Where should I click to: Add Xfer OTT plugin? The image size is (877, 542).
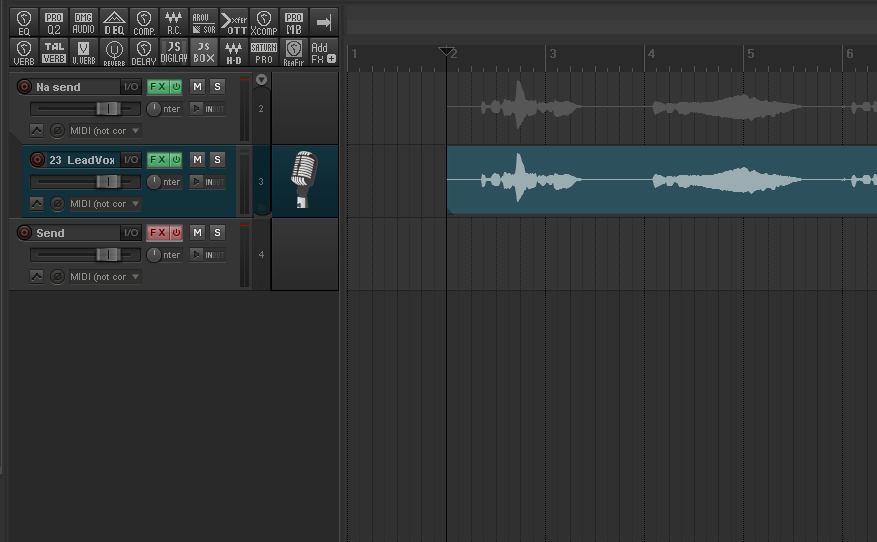point(234,22)
